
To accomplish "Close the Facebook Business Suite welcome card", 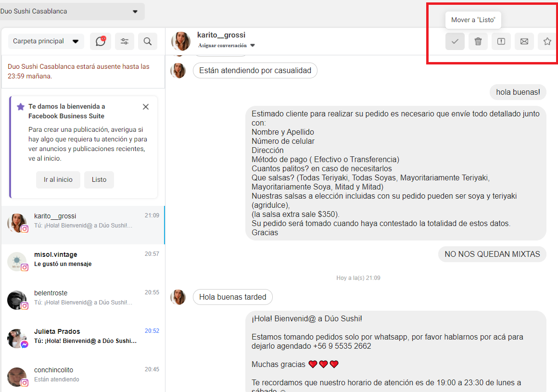I will [x=146, y=107].
